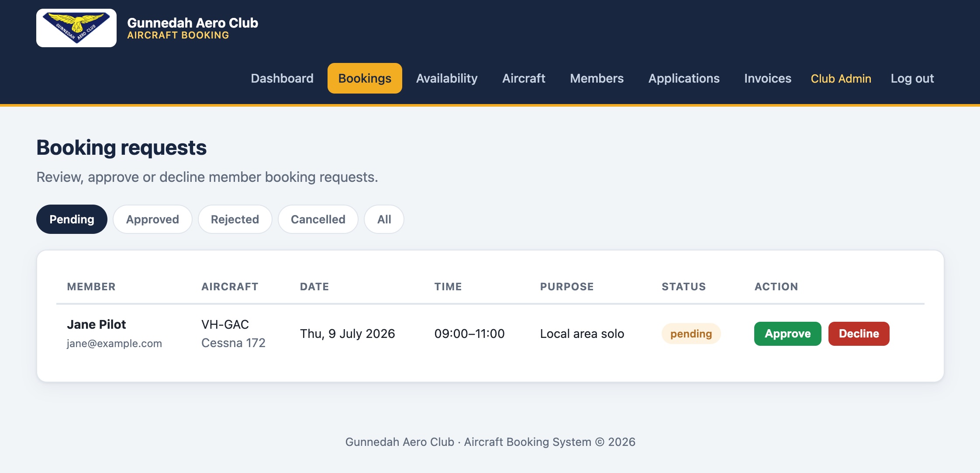980x473 pixels.
Task: Click the ACTION column header
Action: [x=776, y=287]
